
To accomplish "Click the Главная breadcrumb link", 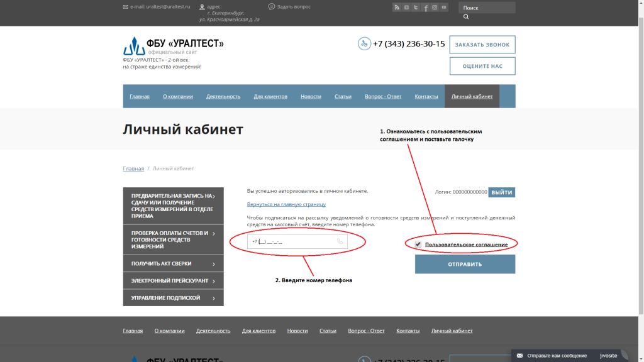I will [133, 168].
